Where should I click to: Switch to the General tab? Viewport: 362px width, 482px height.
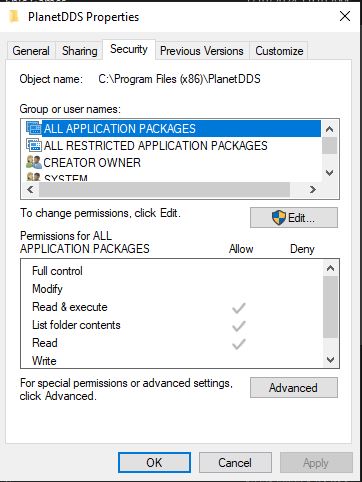point(31,51)
